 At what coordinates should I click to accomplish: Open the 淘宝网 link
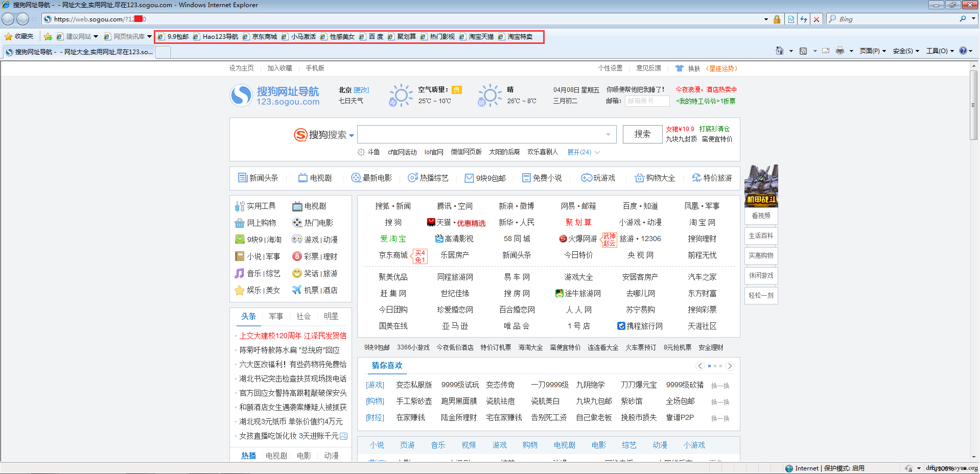click(x=702, y=223)
